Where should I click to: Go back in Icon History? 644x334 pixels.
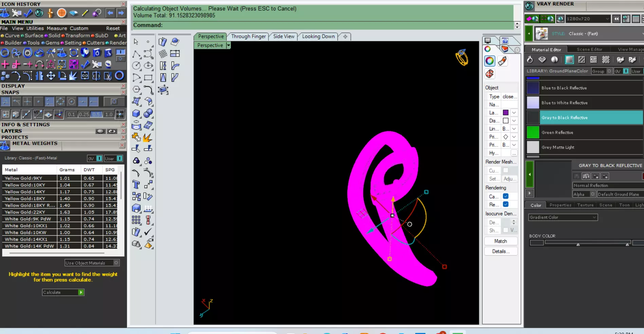point(110,13)
